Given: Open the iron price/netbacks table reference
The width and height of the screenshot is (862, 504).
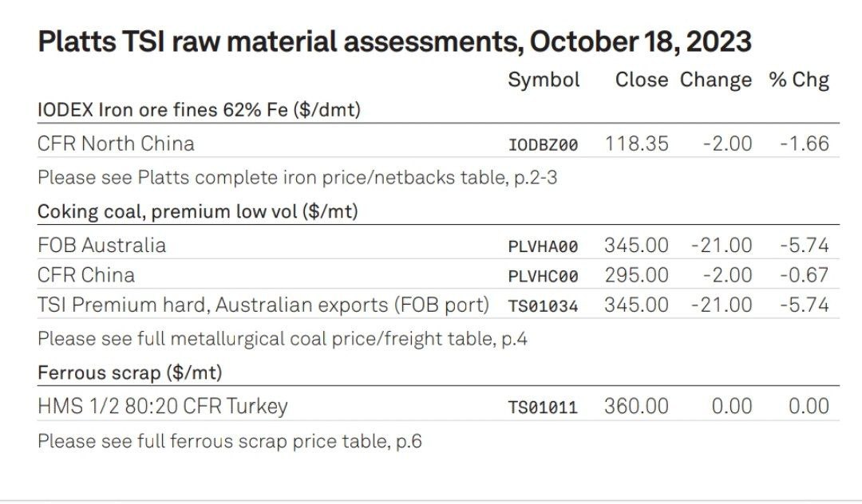Looking at the screenshot, I should 298,178.
